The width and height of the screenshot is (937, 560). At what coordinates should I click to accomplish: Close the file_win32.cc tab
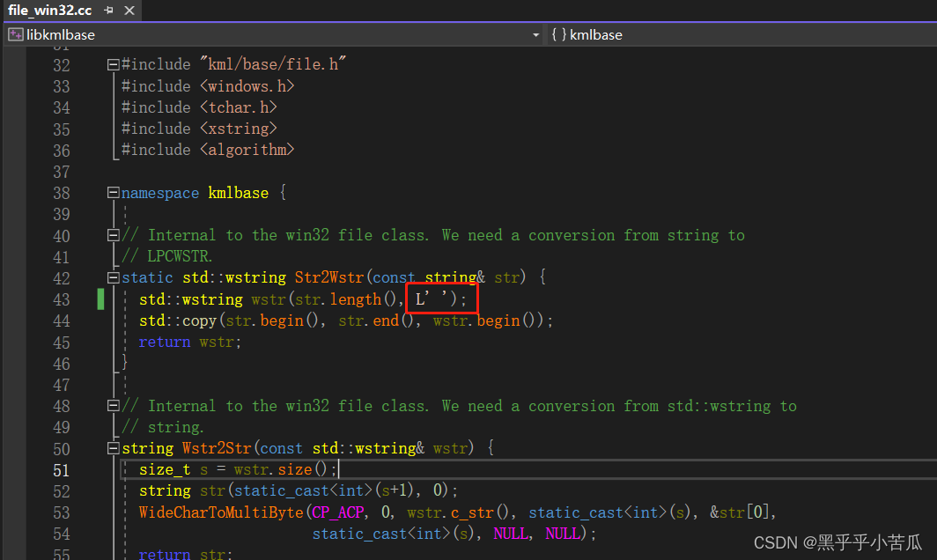[x=129, y=10]
